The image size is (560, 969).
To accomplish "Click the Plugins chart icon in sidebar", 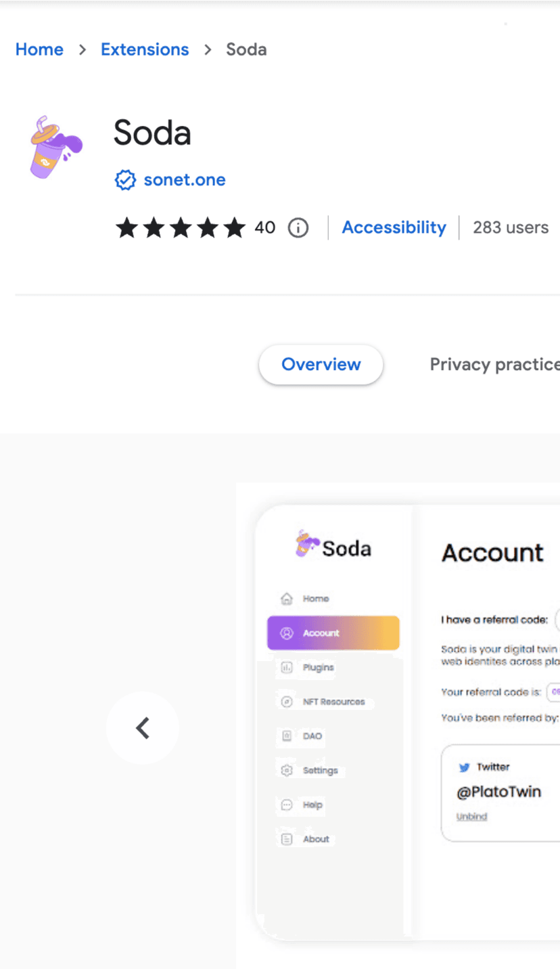I will [x=287, y=668].
